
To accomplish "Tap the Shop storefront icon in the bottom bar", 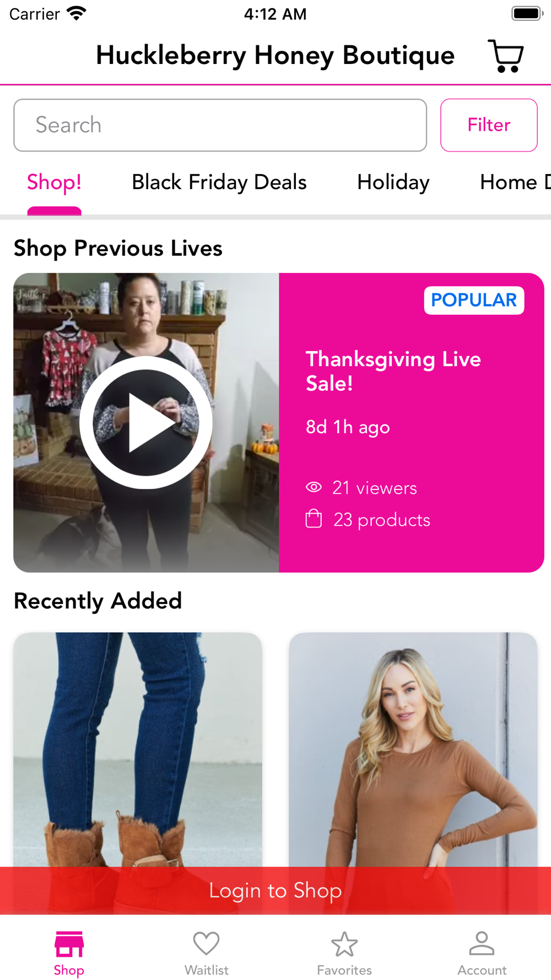I will coord(69,944).
